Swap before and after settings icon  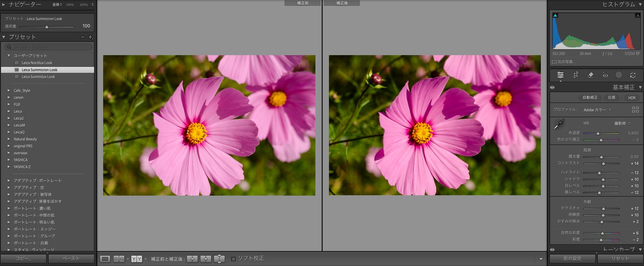(219, 259)
